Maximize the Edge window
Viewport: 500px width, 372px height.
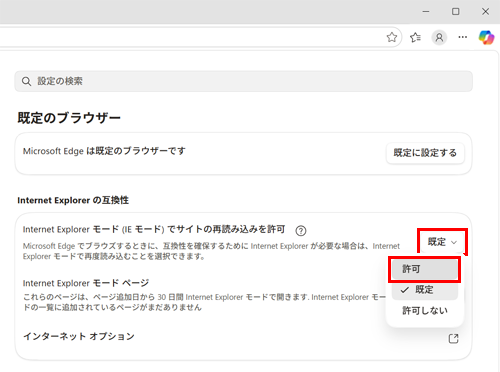tap(456, 11)
